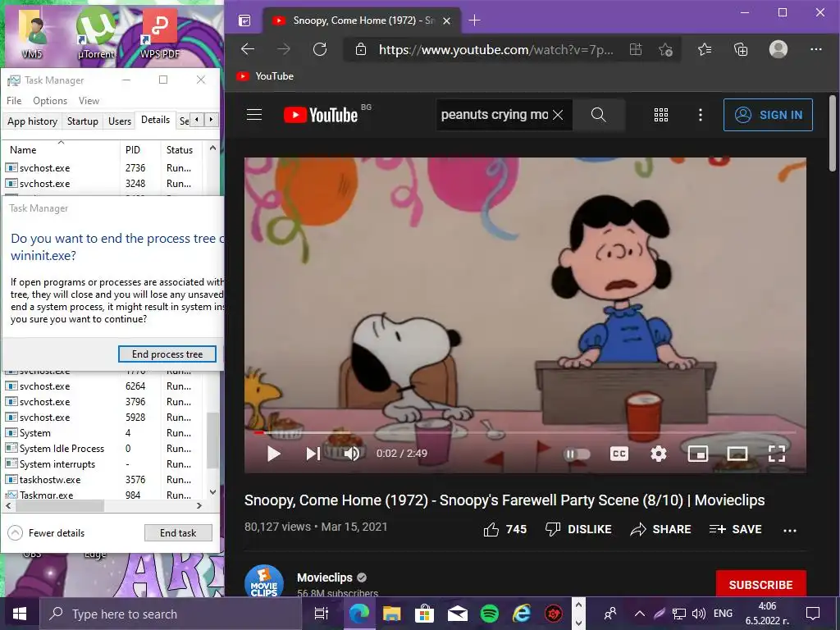Sort processes by the PID column
Screen dimensions: 840x630
(x=139, y=149)
